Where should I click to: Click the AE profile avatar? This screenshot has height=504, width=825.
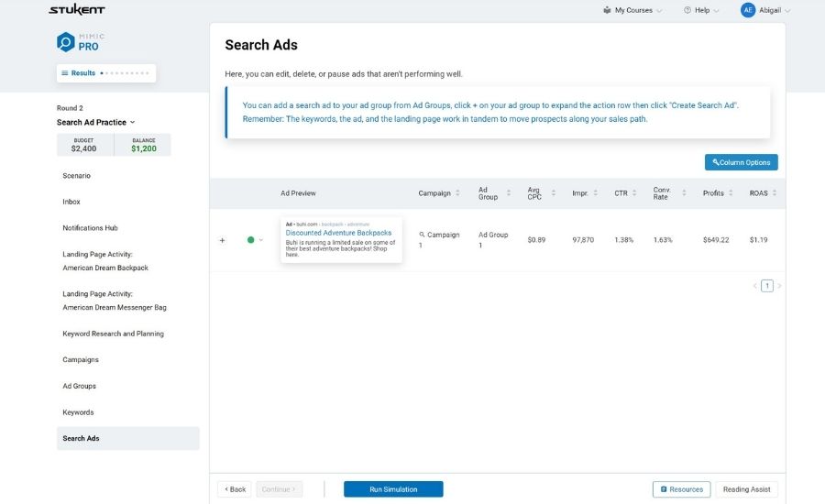click(748, 10)
